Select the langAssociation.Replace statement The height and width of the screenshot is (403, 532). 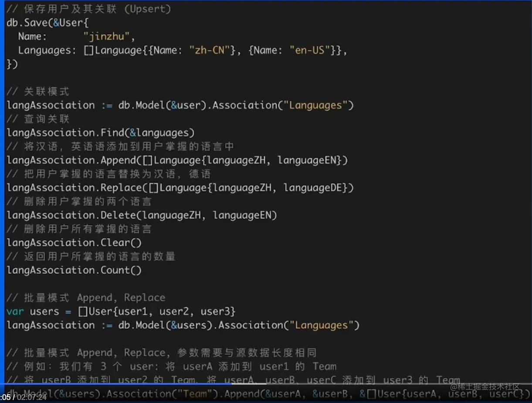(x=179, y=187)
